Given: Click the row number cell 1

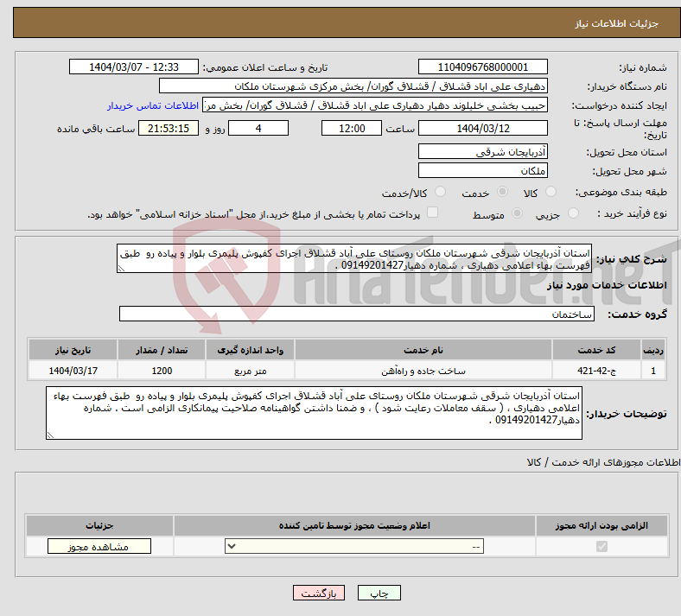Looking at the screenshot, I should [653, 371].
